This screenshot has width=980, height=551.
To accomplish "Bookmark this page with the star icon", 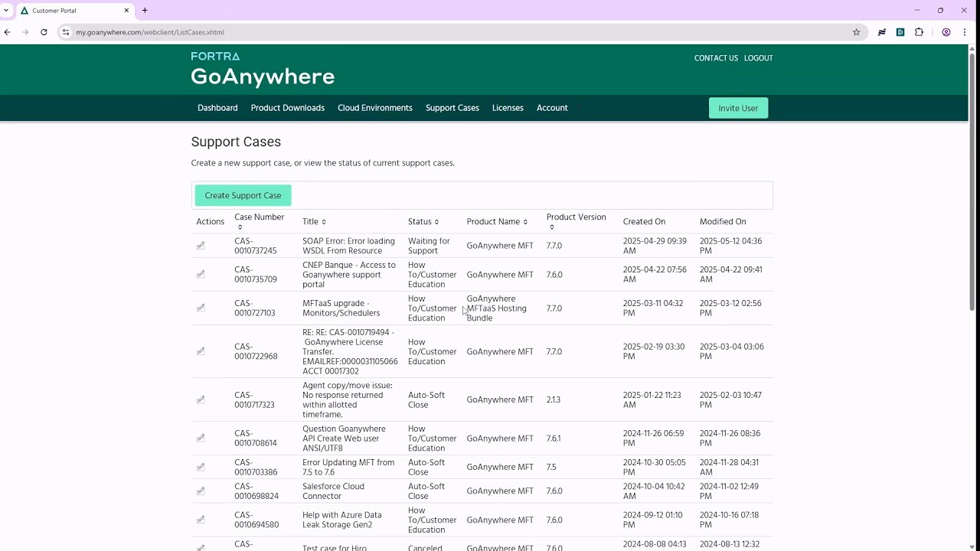I will 856,32.
